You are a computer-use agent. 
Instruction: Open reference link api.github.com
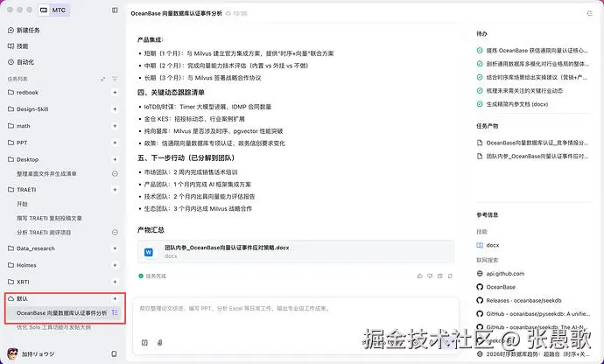pyautogui.click(x=501, y=274)
